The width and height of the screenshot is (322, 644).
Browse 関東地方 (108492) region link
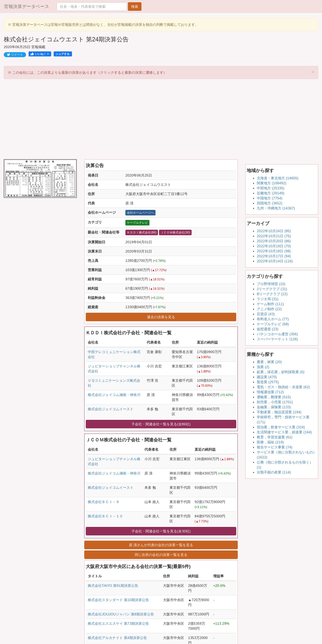click(272, 183)
